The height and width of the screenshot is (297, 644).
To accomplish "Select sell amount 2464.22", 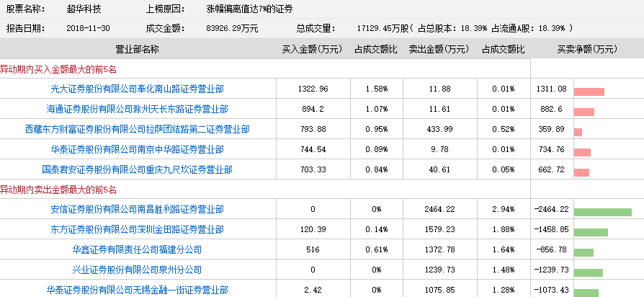I will [x=440, y=210].
